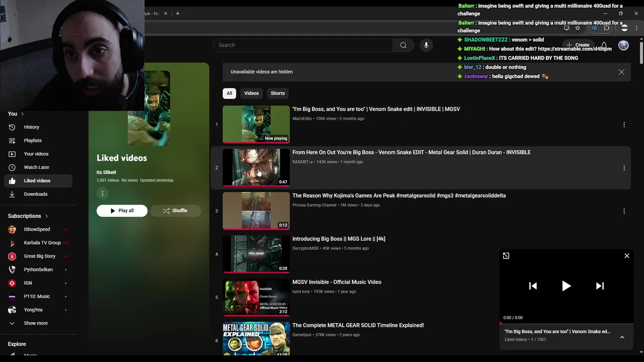Open Complete Metal Gear Solid Timeline thumbnail

point(256,339)
